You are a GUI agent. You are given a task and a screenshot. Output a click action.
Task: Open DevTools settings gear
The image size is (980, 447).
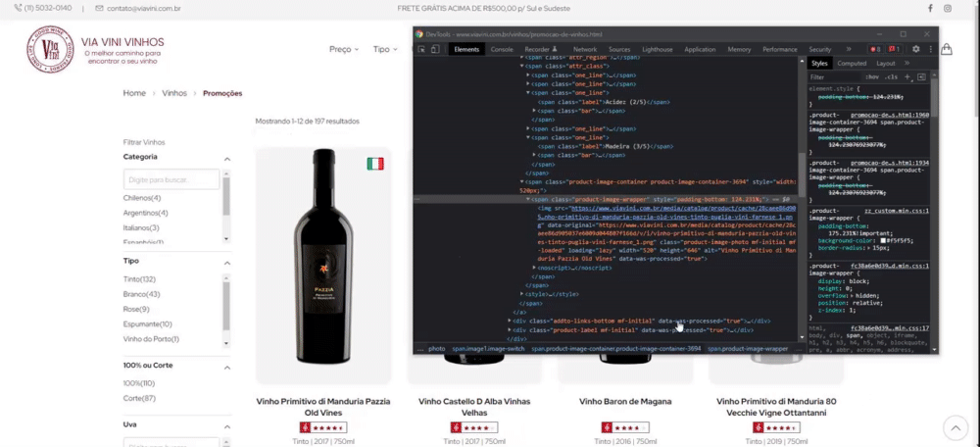coord(915,49)
